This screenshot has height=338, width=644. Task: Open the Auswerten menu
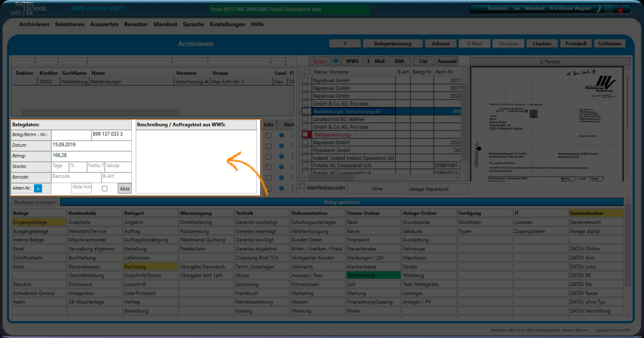click(104, 24)
